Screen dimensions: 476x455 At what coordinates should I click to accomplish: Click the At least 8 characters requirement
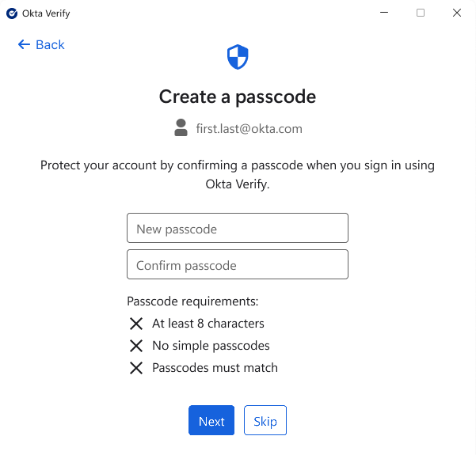[x=208, y=324]
